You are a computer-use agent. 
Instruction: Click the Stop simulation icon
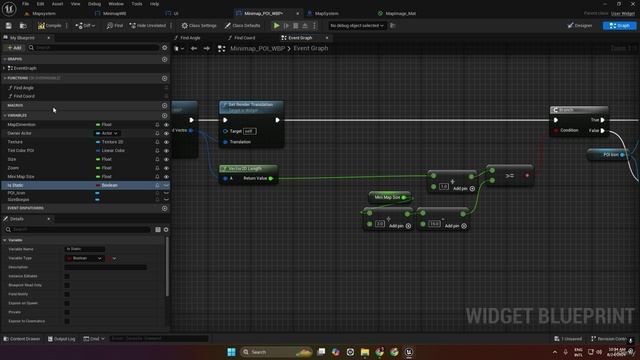click(x=296, y=26)
